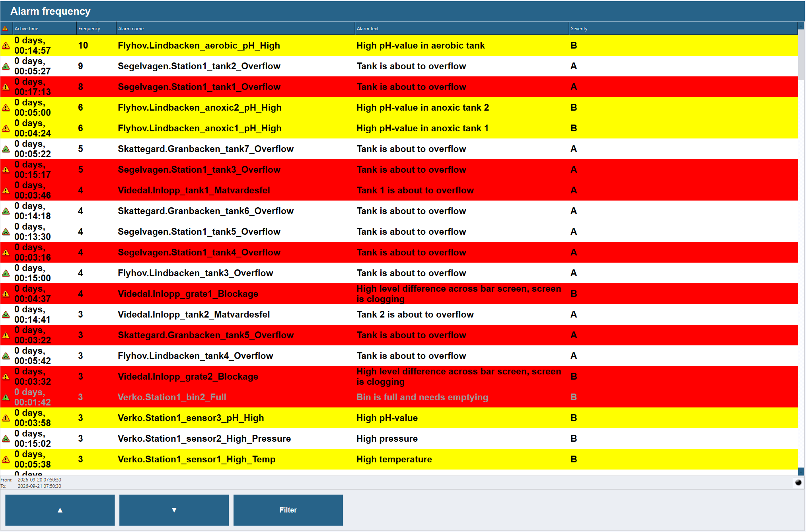Image resolution: width=806 pixels, height=532 pixels.
Task: Click the round black indicator at bottom right
Action: click(x=798, y=483)
